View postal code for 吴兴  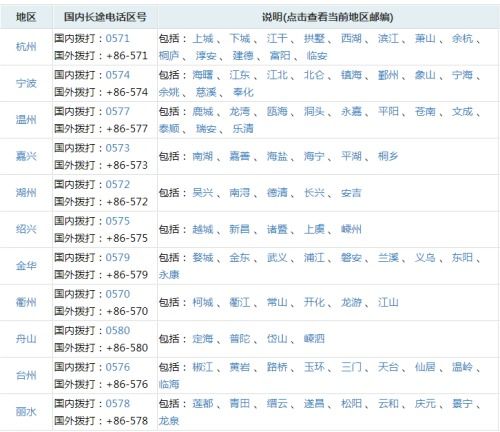click(203, 193)
